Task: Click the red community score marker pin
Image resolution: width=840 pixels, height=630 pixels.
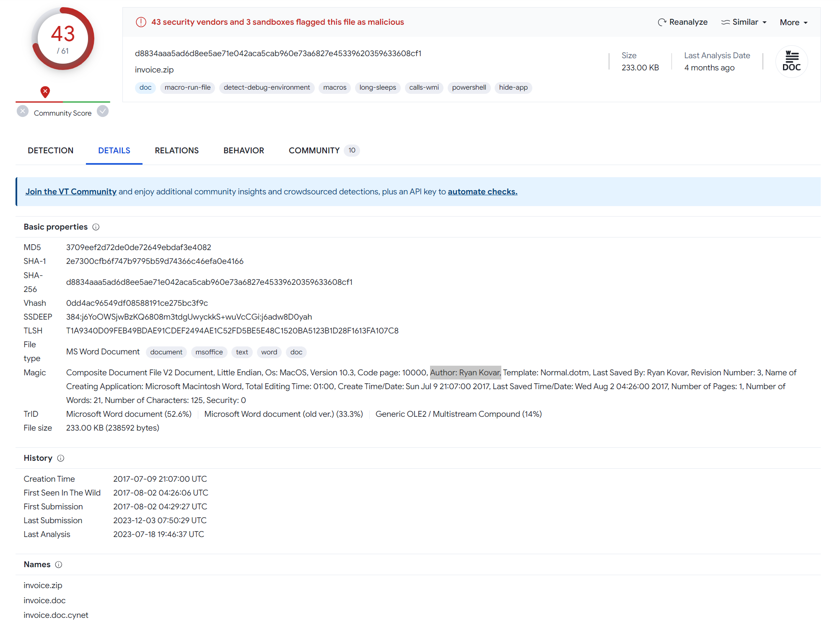Action: point(45,92)
